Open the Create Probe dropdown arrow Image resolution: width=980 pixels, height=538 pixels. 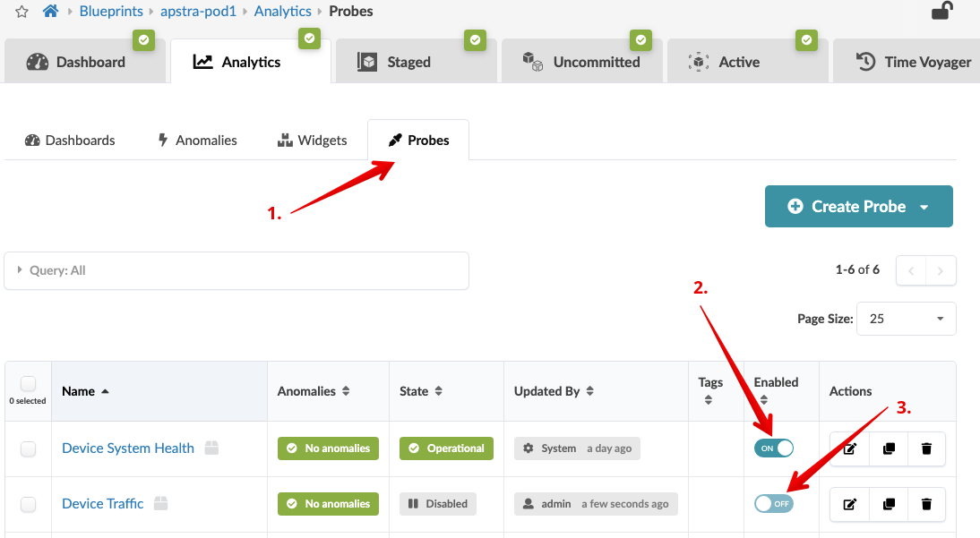(924, 207)
